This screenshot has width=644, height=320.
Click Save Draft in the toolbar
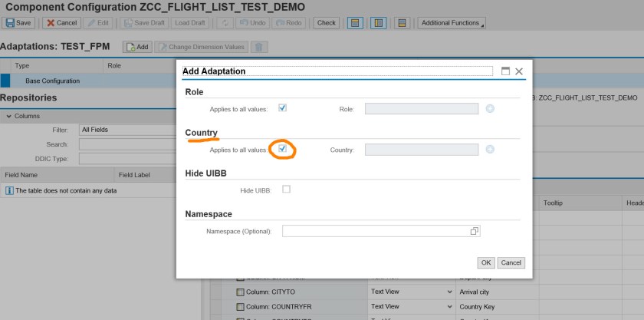(x=145, y=23)
